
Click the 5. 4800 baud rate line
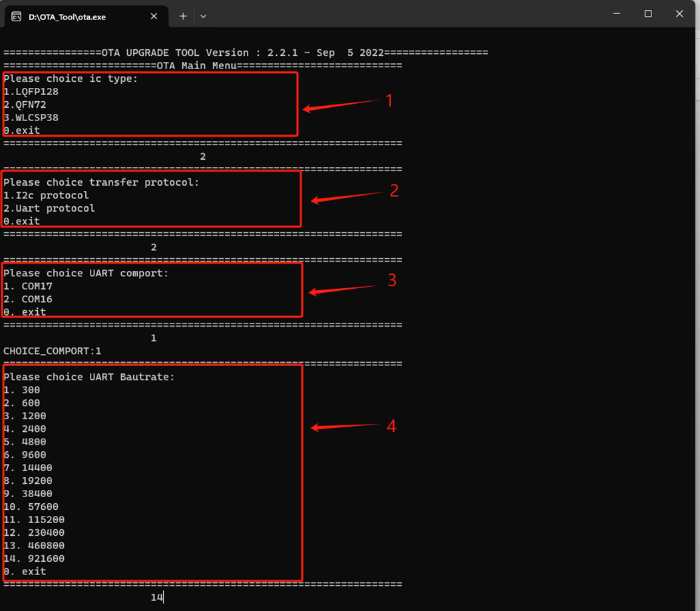click(25, 442)
